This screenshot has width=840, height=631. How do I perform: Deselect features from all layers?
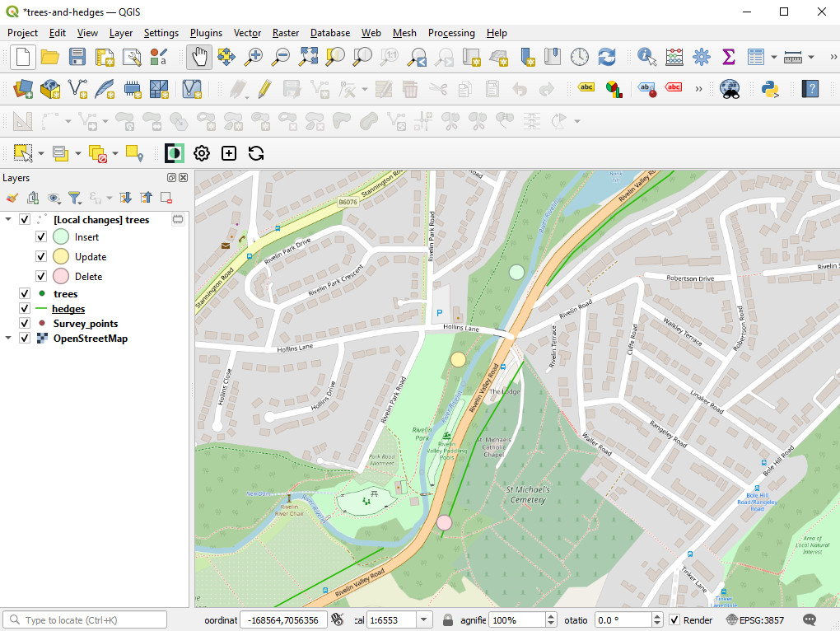97,154
